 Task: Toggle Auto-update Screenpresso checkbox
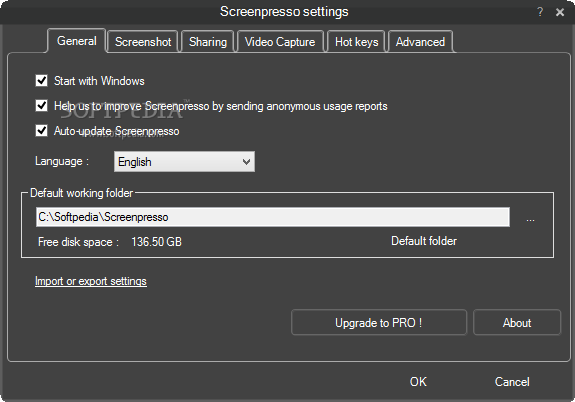tap(41, 131)
